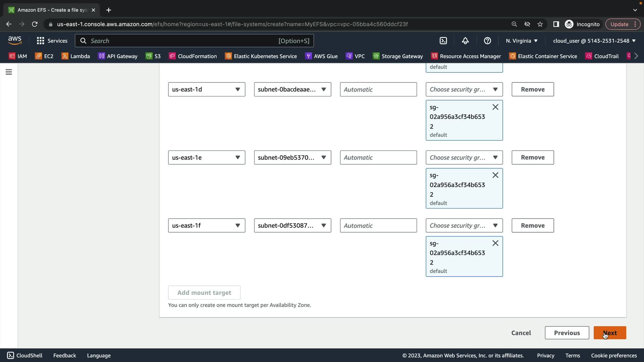
Task: Remove security group from us-east-1d row
Action: click(x=495, y=107)
